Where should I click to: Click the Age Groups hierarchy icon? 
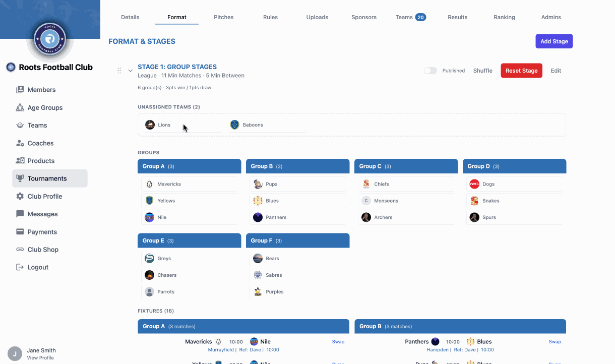[20, 107]
